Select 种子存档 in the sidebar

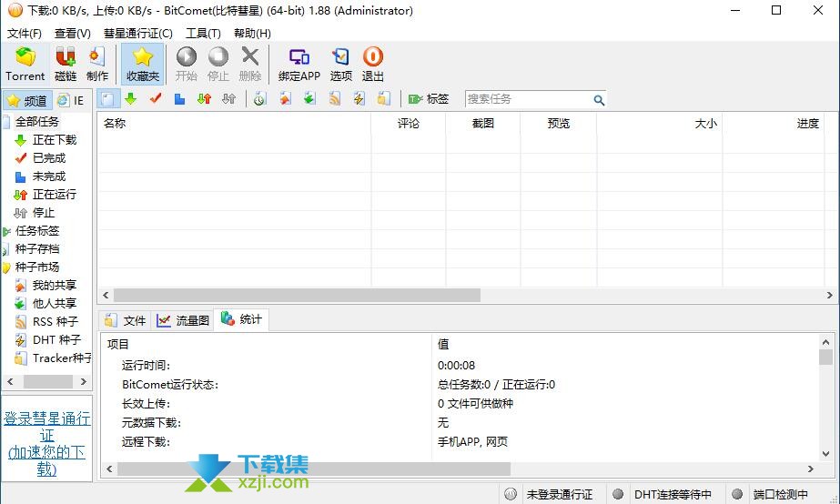(x=37, y=249)
